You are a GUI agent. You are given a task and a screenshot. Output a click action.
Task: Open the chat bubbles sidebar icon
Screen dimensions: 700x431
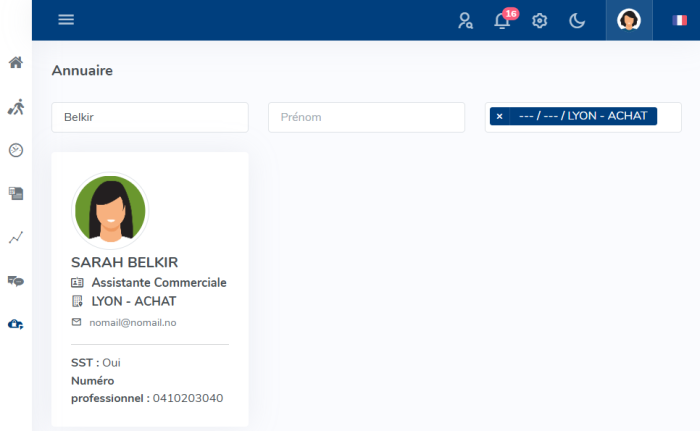pyautogui.click(x=15, y=281)
